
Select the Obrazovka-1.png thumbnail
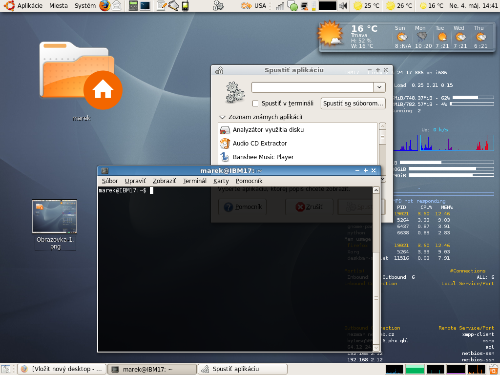click(55, 216)
